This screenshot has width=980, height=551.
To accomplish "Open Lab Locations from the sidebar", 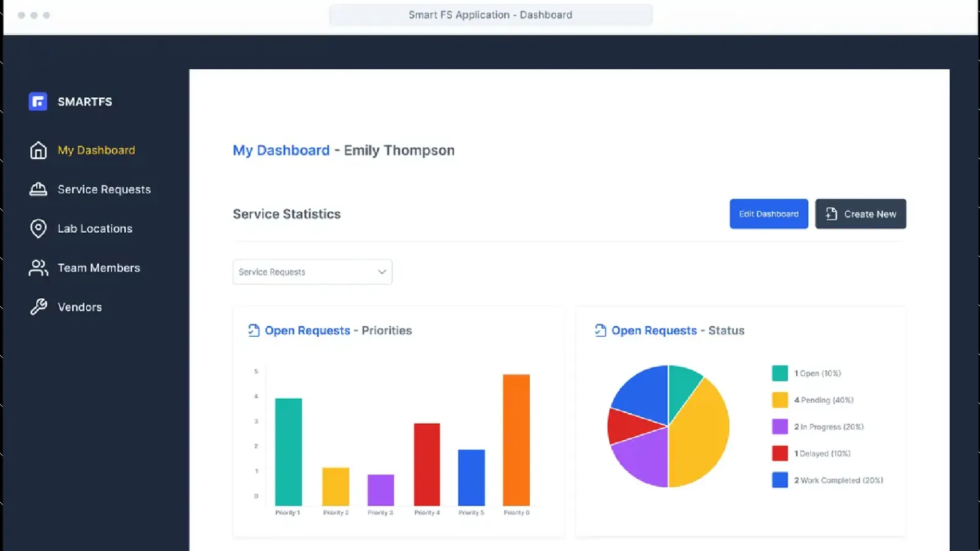I will 94,228.
